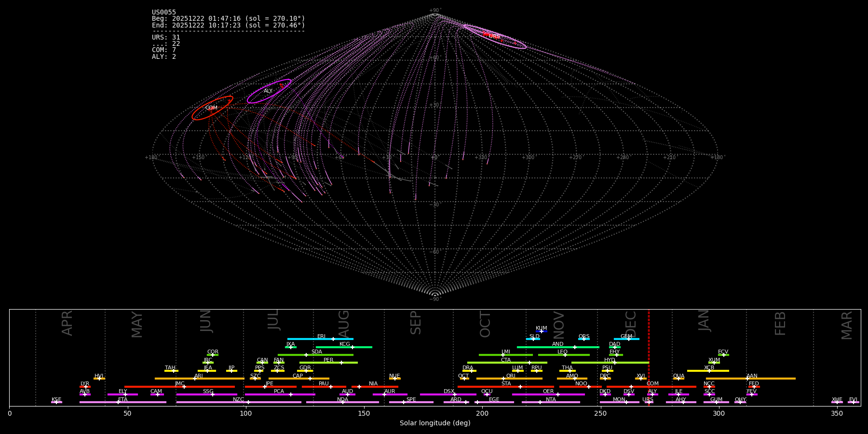This screenshot has width=868, height=434.
Task: Click the KCG green shower bar
Action: (344, 347)
